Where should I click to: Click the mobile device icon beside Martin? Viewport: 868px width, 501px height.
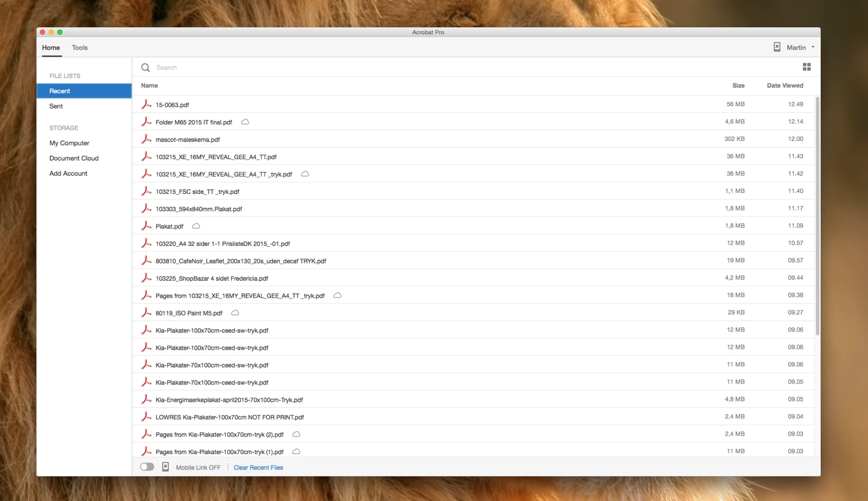777,47
